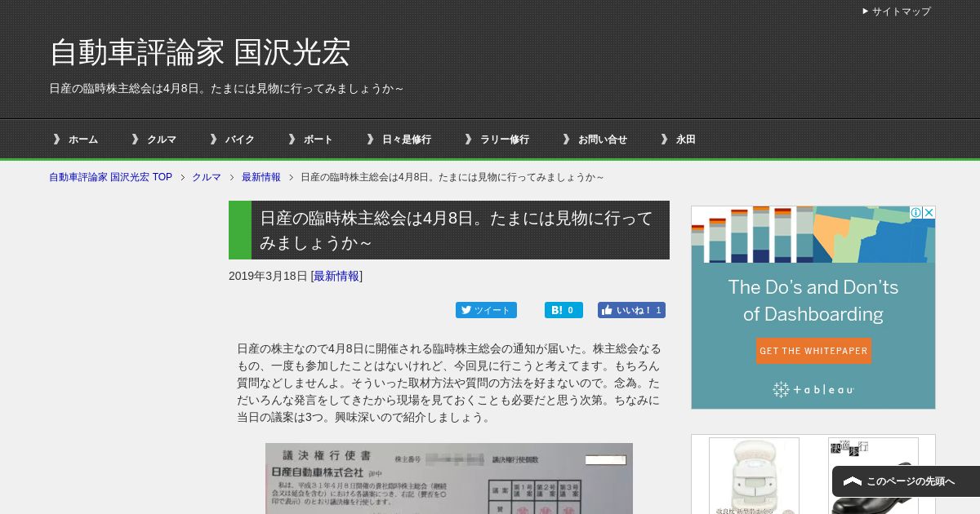The height and width of the screenshot is (514, 980).
Task: Click the 最新情報 breadcrumb link
Action: (x=261, y=177)
